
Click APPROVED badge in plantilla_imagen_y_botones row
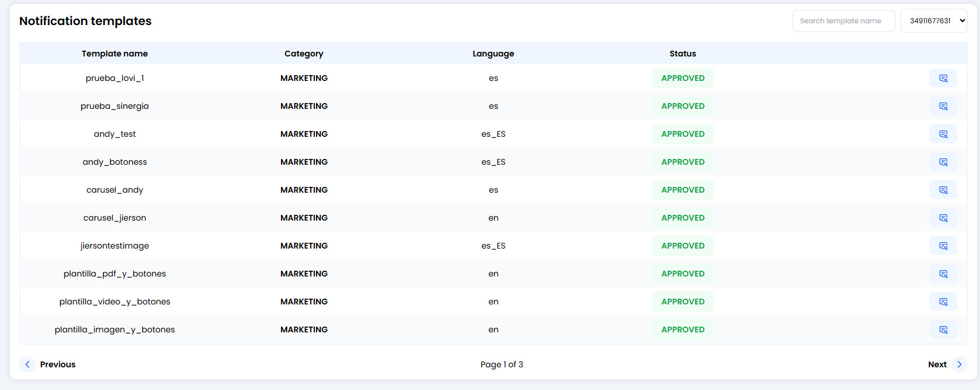point(683,329)
